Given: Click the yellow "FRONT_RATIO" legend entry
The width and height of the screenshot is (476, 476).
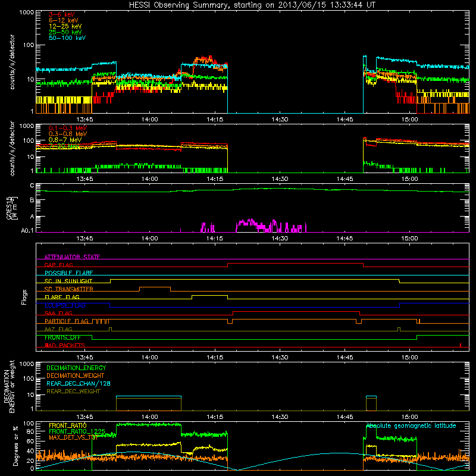Looking at the screenshot, I should (68, 425).
